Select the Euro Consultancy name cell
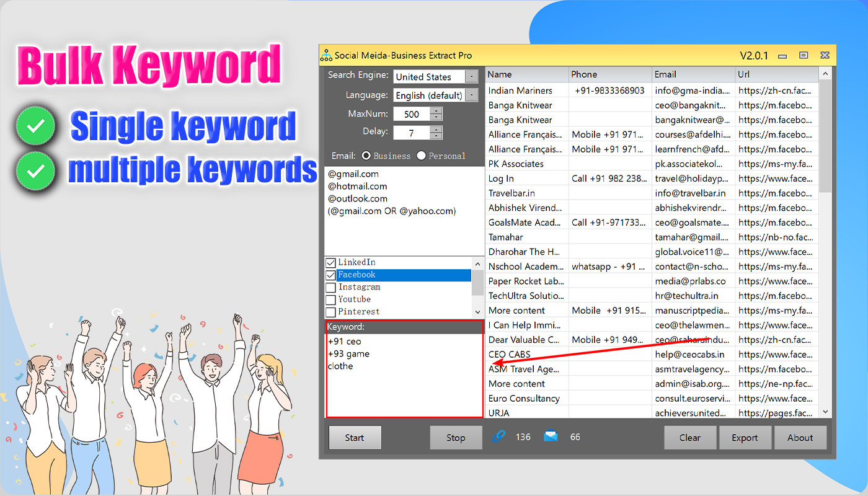 click(527, 399)
